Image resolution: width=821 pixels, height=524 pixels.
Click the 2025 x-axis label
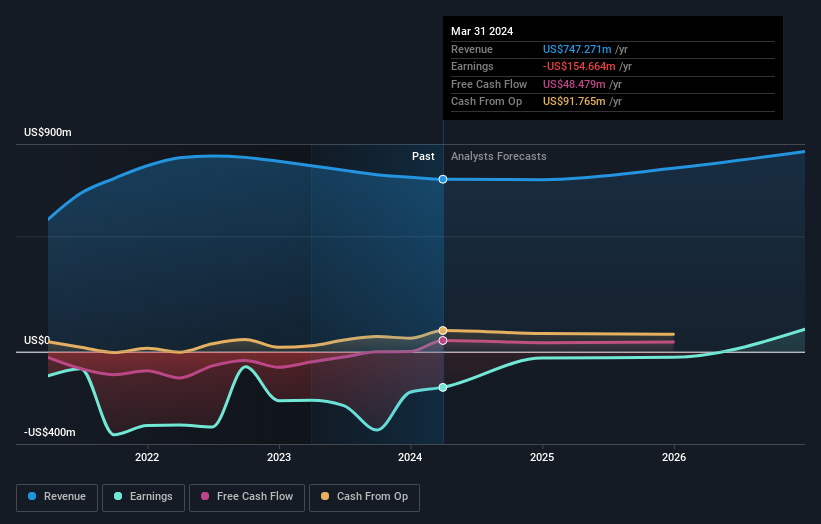click(x=542, y=458)
